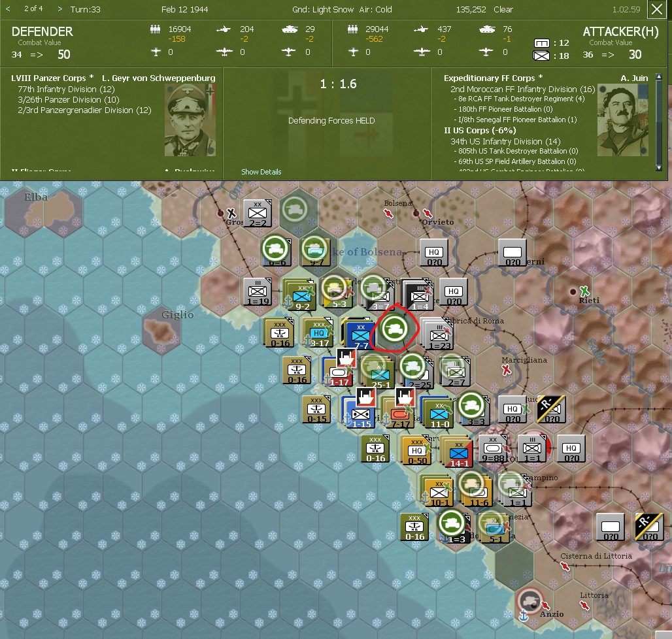Viewport: 672px width, 639px height.
Task: Select the 0?0 counter near Terni
Action: 512,253
